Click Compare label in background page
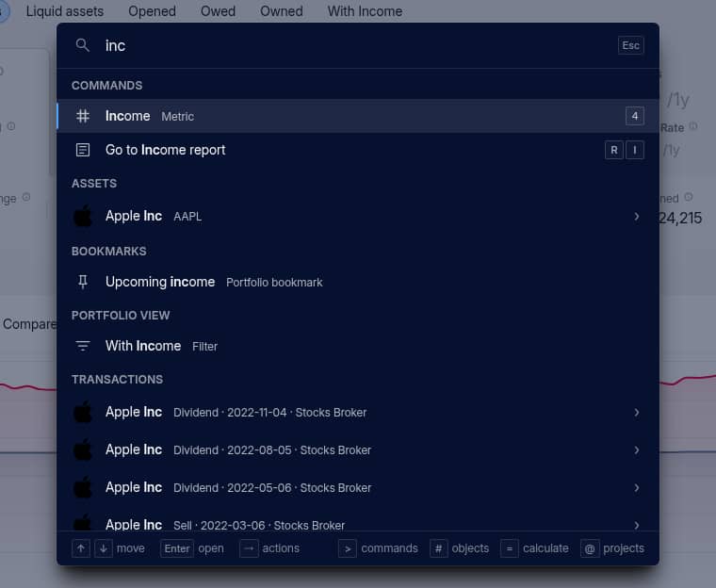This screenshot has width=716, height=588. coord(29,324)
